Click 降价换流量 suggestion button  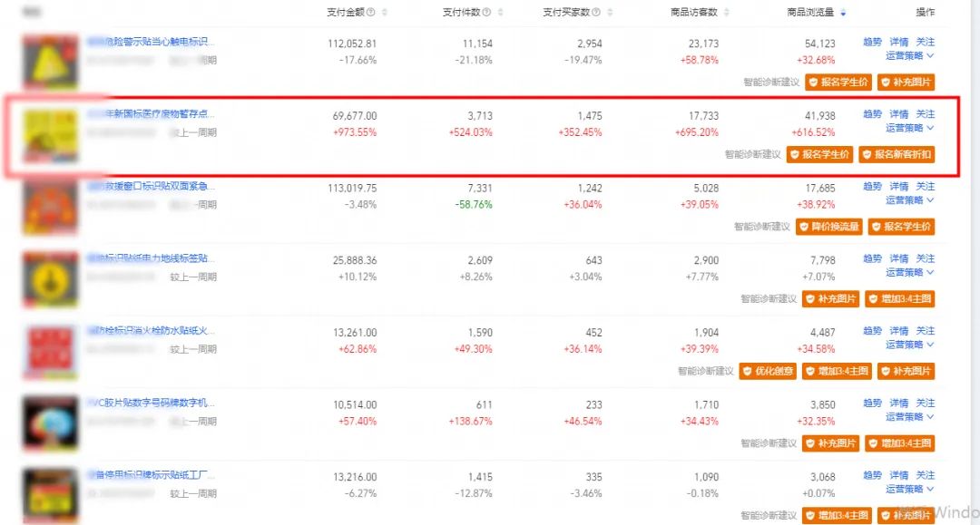tap(829, 227)
